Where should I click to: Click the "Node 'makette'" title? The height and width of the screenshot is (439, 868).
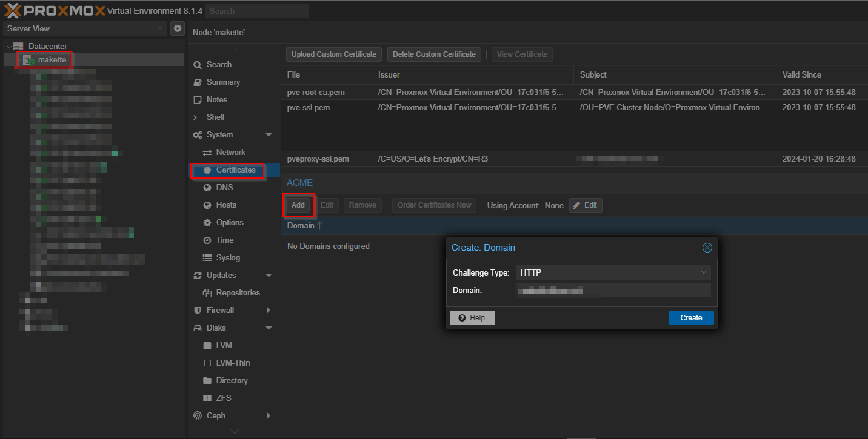[x=219, y=32]
